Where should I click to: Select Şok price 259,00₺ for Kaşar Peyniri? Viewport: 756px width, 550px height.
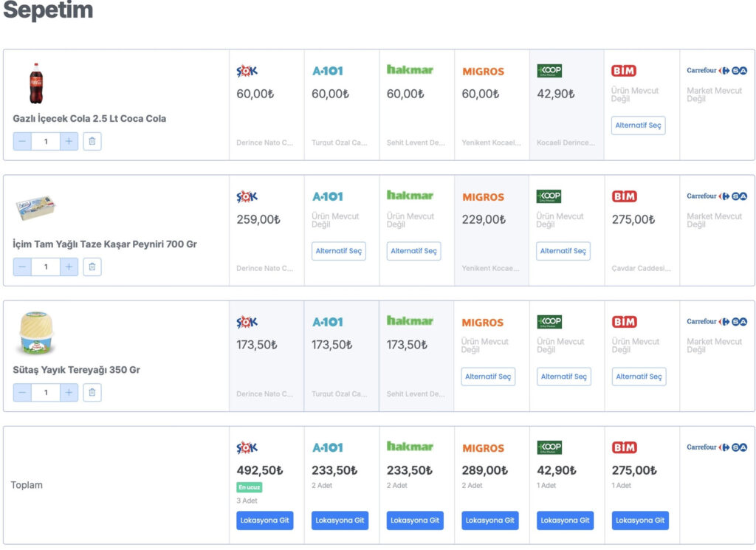[258, 219]
